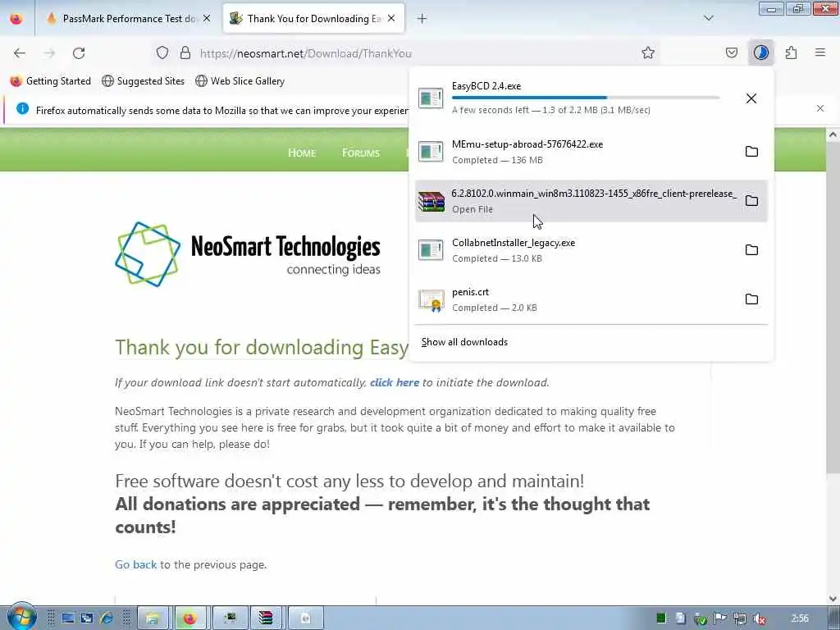Follow the Go back link
Screen dimensions: 840x630
tap(136, 564)
